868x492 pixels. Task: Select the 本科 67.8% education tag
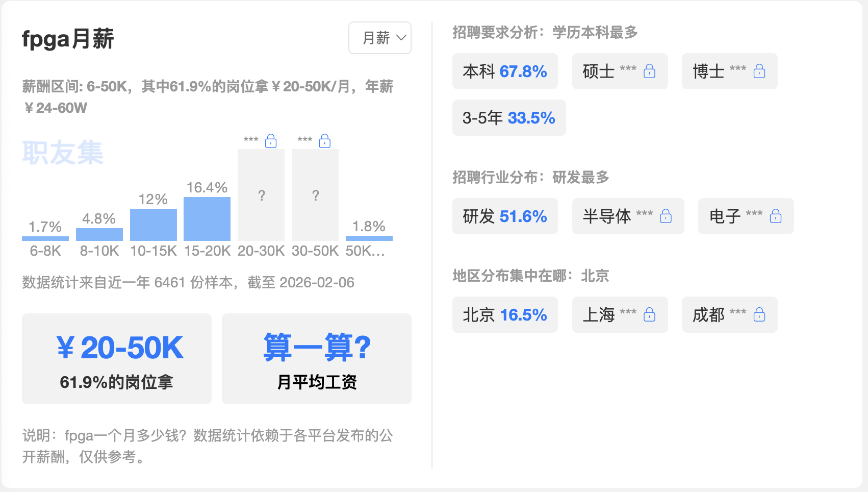click(505, 71)
